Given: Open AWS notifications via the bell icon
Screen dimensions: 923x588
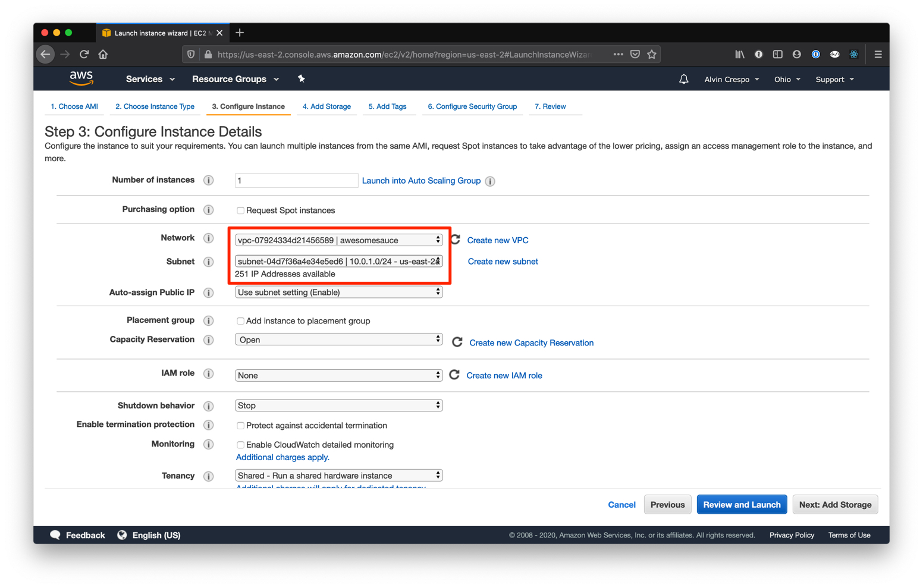Looking at the screenshot, I should [683, 78].
